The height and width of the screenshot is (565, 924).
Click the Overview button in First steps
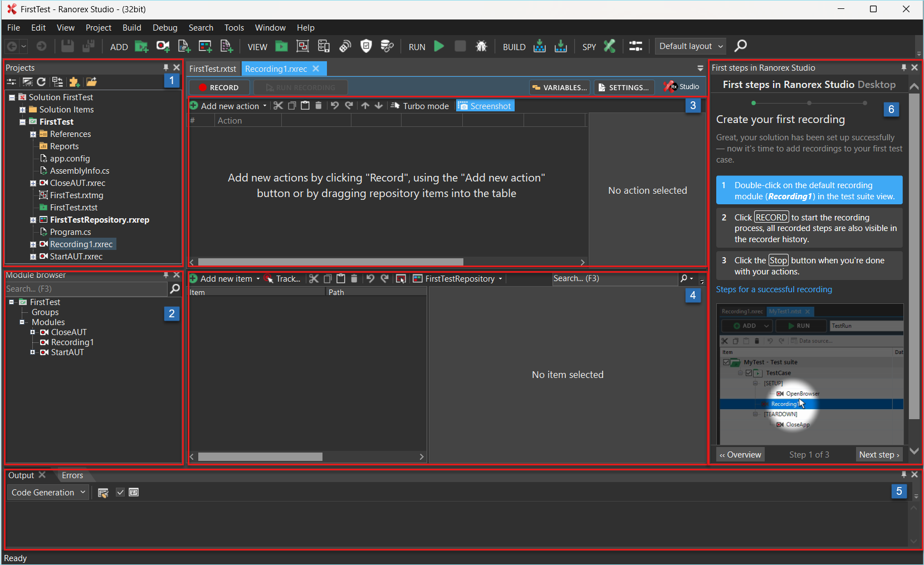(740, 455)
